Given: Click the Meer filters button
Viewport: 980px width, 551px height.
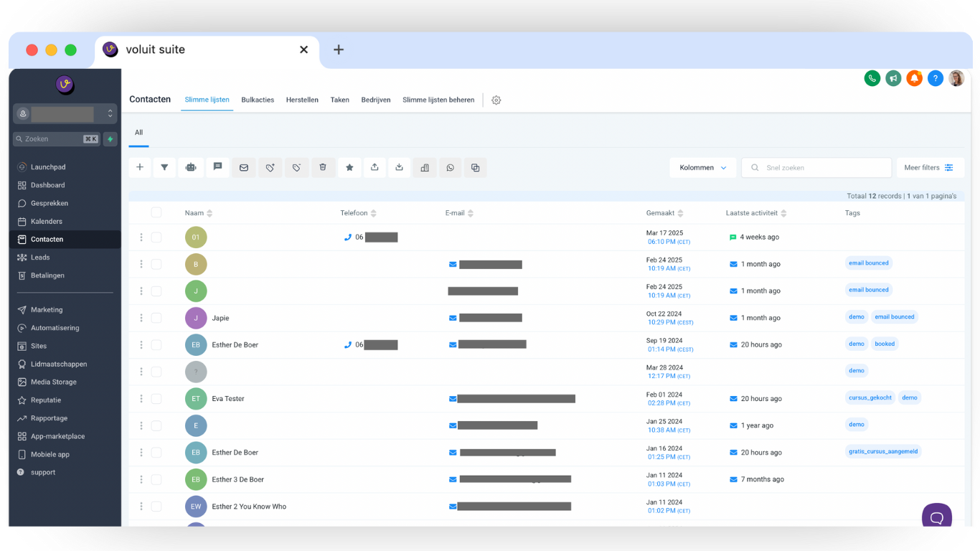Looking at the screenshot, I should (x=928, y=168).
